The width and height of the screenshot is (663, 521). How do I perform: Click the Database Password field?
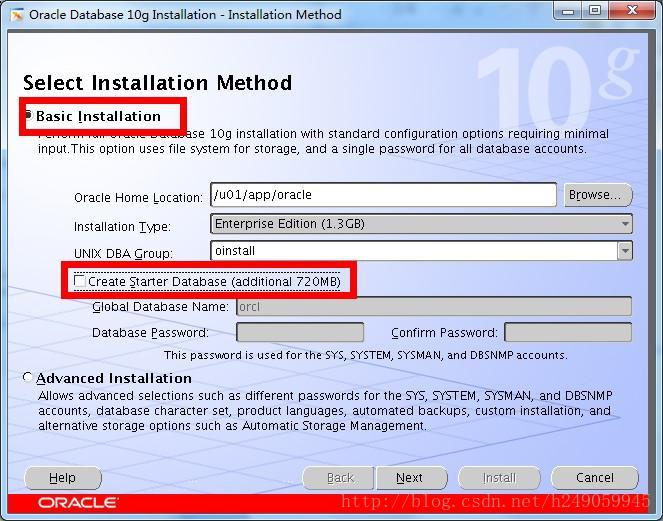(300, 332)
